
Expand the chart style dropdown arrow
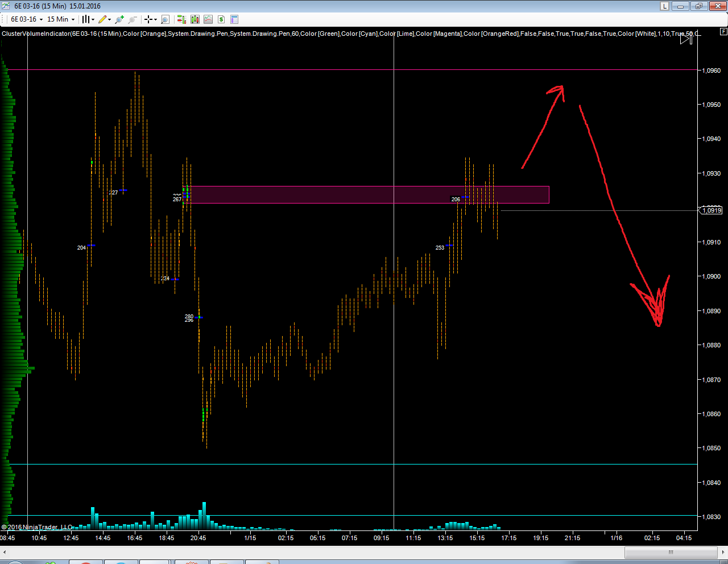[93, 19]
